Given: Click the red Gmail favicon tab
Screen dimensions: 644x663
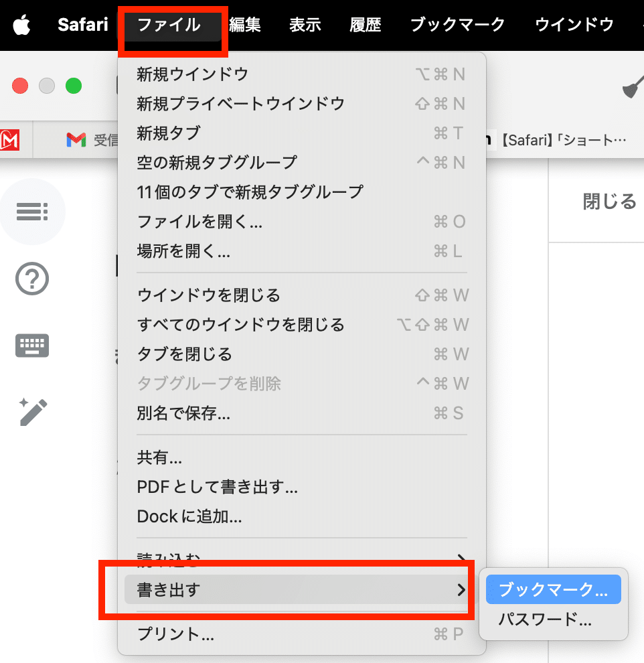Looking at the screenshot, I should pos(10,140).
